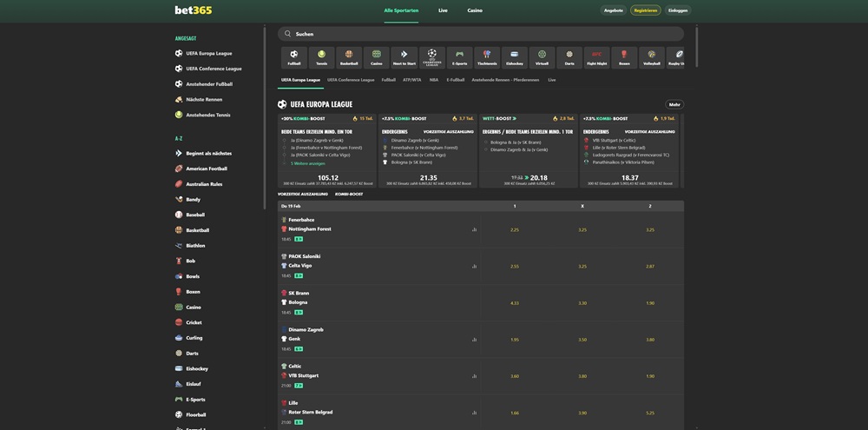Viewport: 868px width, 430px height.
Task: Open match stats icon for Lille v Roter Stern Belgrad
Action: (x=475, y=413)
